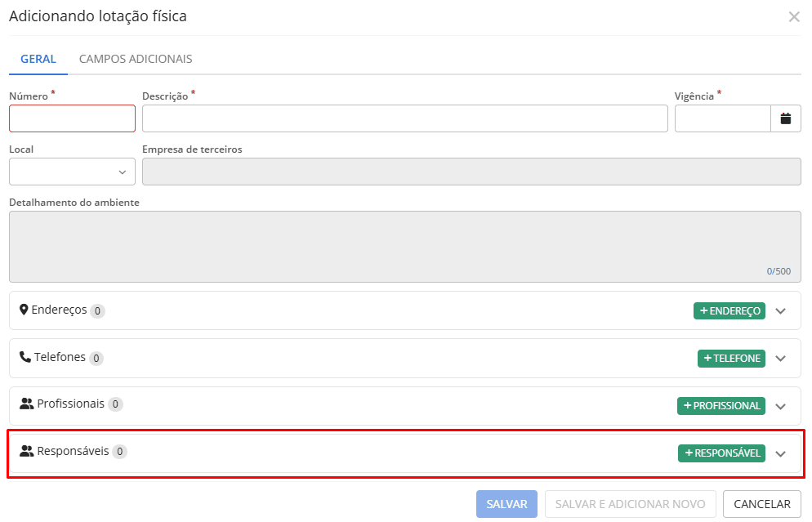The width and height of the screenshot is (812, 522).
Task: Add a new Telefone
Action: coord(730,358)
